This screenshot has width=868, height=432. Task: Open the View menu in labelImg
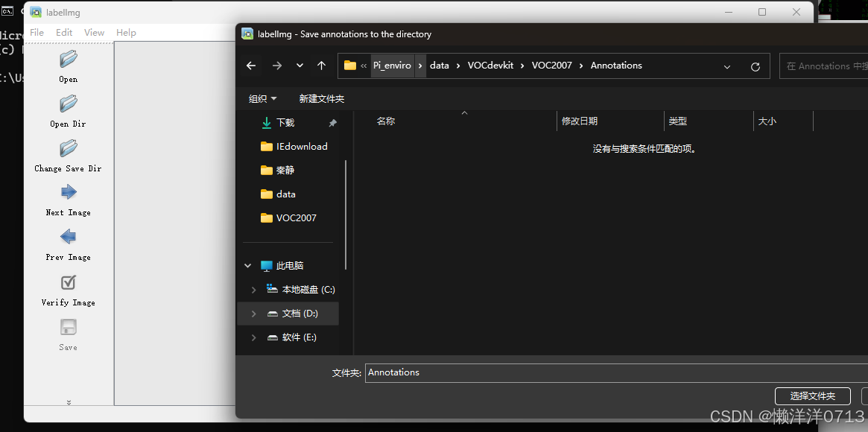94,33
